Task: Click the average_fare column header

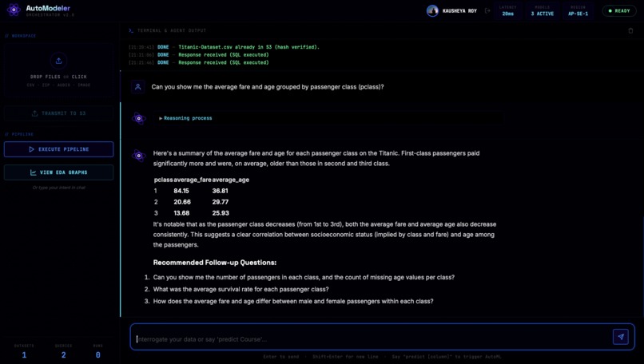Action: (193, 180)
